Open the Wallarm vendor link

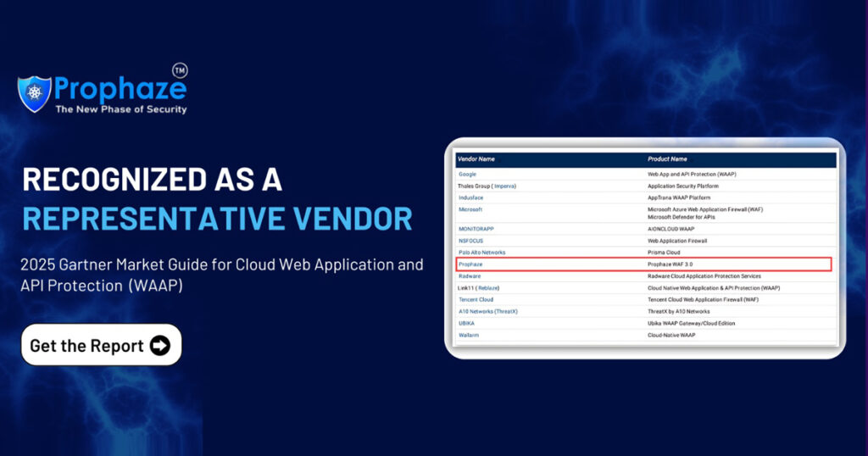coord(468,336)
